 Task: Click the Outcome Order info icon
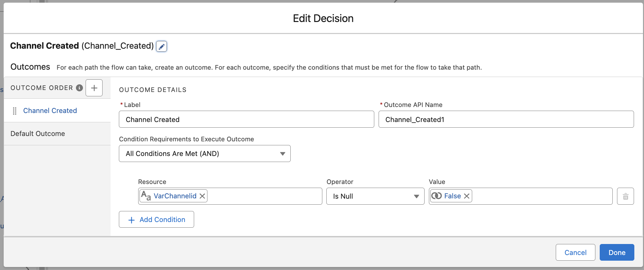(x=79, y=88)
